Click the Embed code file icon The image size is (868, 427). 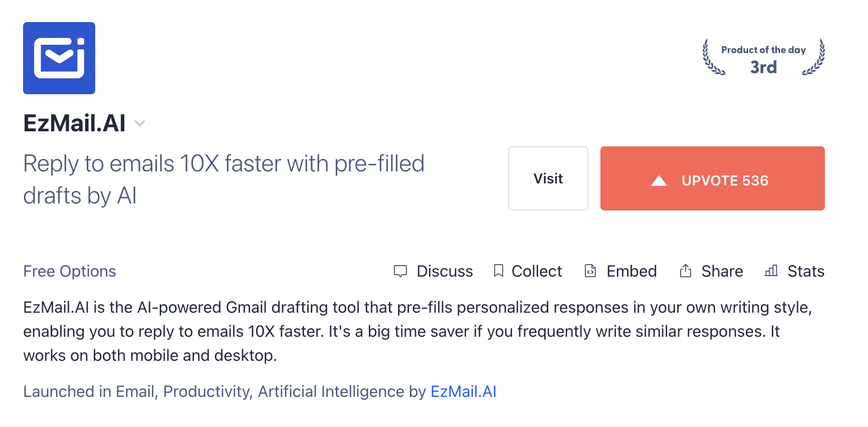[x=590, y=271]
